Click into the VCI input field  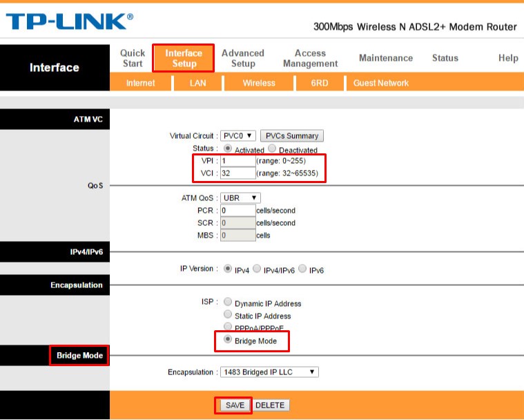[238, 173]
